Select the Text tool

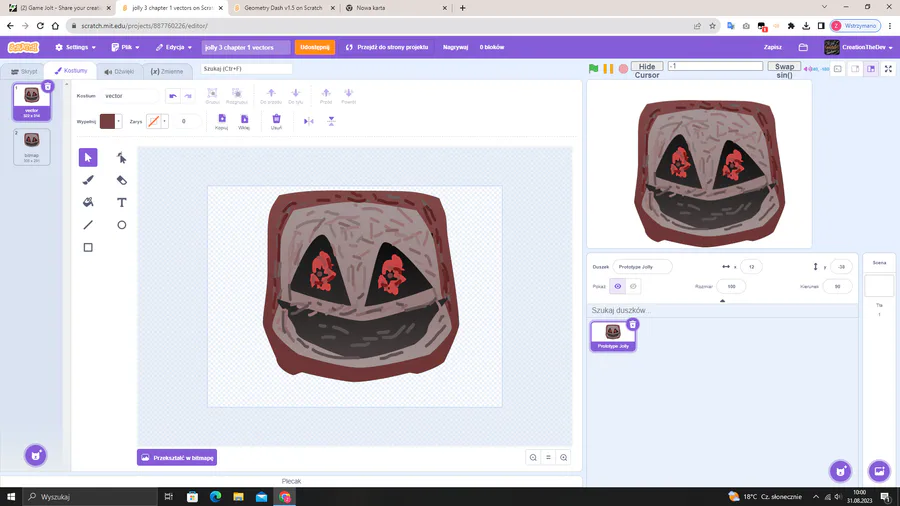click(x=122, y=203)
